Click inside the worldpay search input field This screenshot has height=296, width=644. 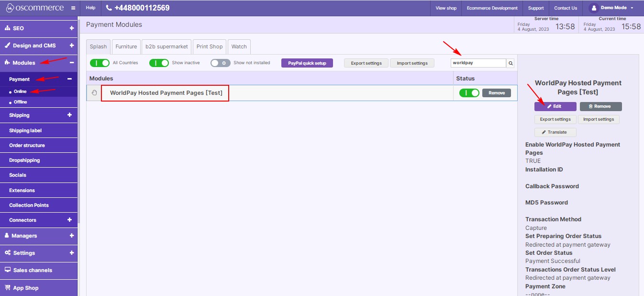click(x=478, y=63)
